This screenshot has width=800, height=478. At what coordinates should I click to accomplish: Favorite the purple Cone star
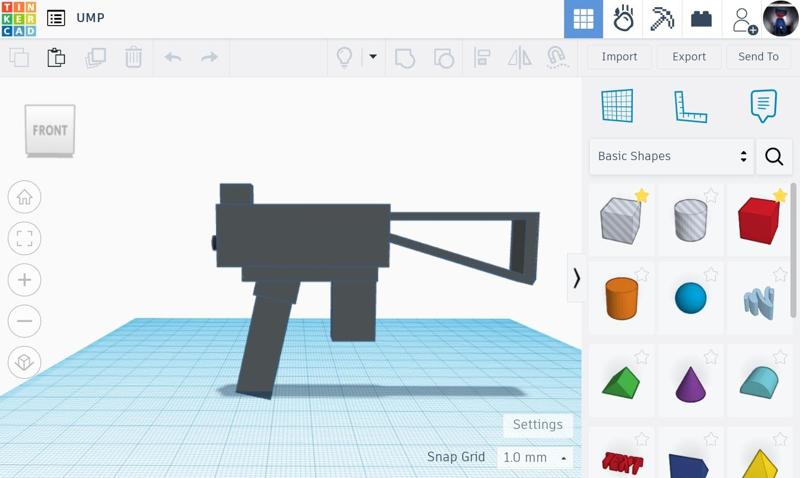point(711,357)
